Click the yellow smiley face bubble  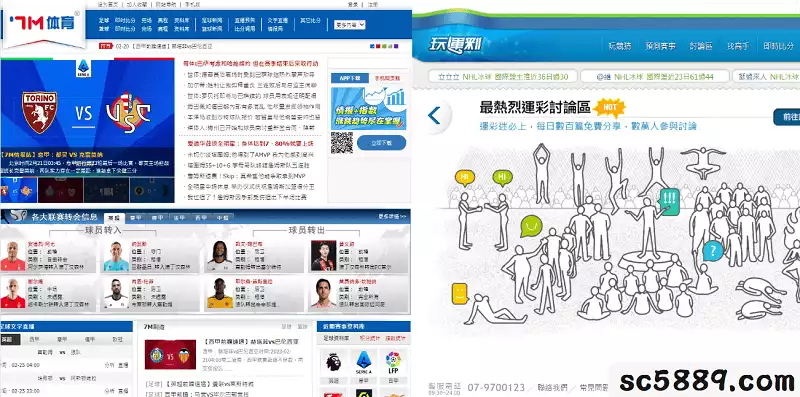[460, 294]
